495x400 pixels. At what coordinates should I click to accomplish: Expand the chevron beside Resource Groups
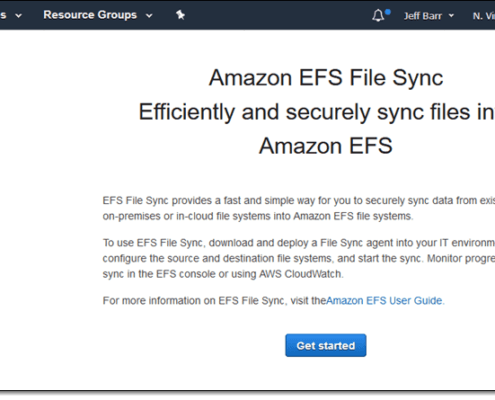(149, 16)
